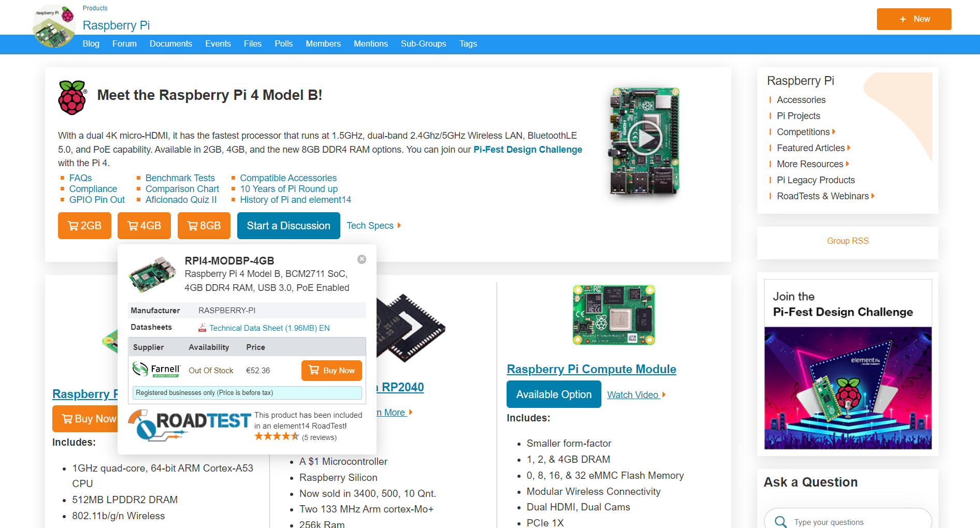Click the Type your questions field
Image resolution: width=980 pixels, height=528 pixels.
(x=848, y=520)
